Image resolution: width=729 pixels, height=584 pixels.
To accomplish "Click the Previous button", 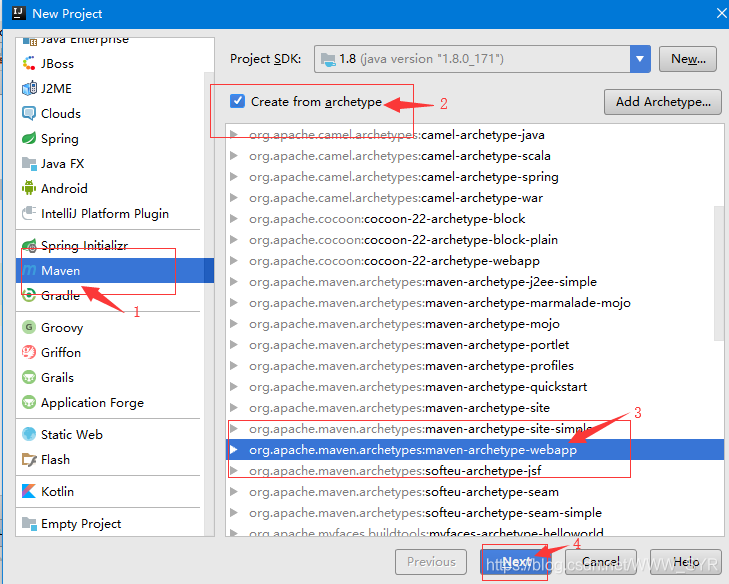I will [431, 562].
